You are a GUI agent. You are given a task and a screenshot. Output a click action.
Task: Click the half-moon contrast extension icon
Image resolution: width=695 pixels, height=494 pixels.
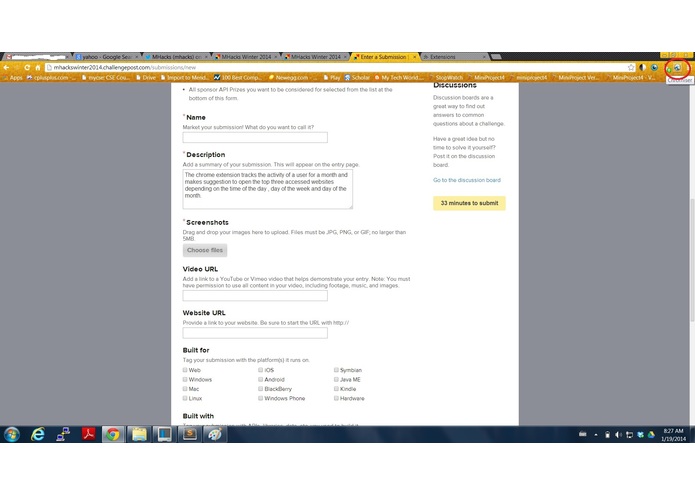642,67
